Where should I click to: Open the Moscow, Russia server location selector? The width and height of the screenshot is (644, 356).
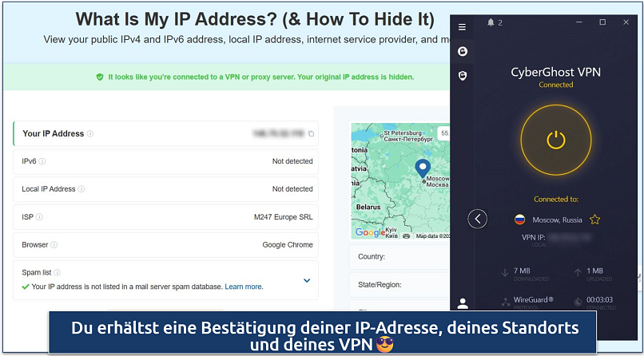click(549, 220)
